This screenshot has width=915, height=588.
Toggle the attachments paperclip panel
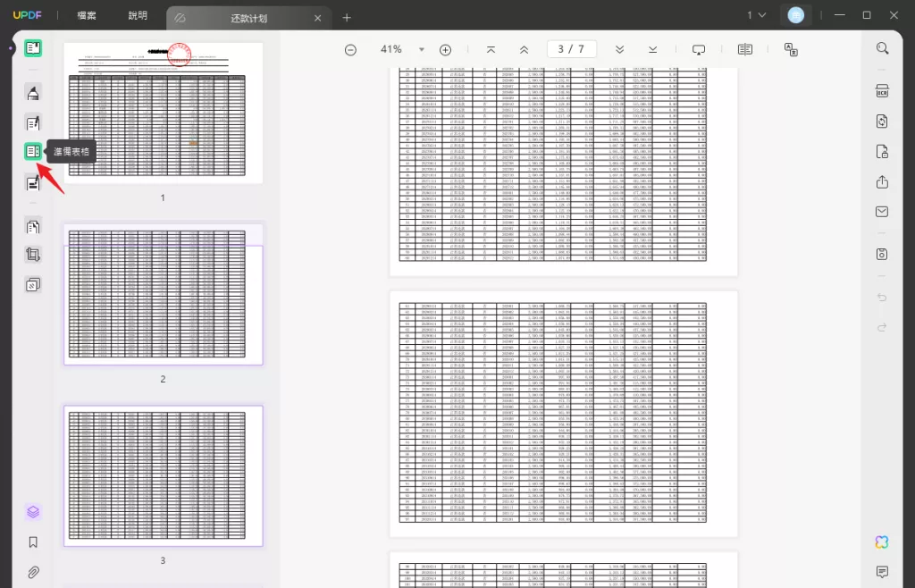[33, 572]
